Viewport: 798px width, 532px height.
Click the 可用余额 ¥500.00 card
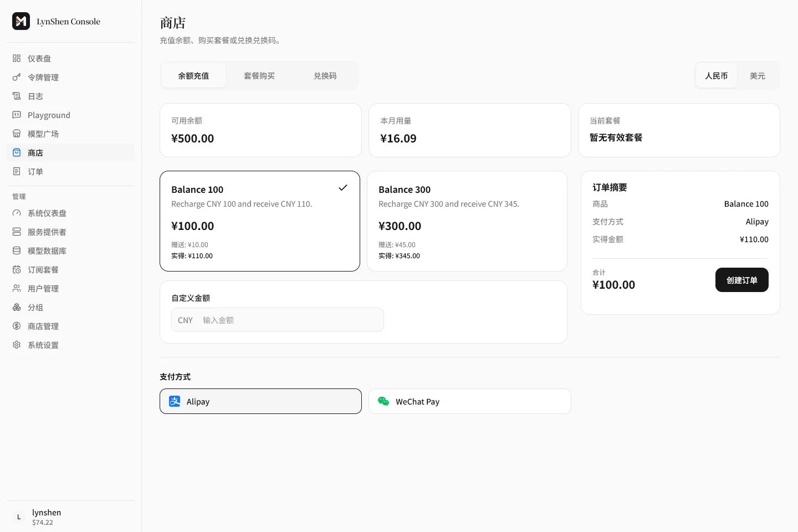[x=260, y=130]
